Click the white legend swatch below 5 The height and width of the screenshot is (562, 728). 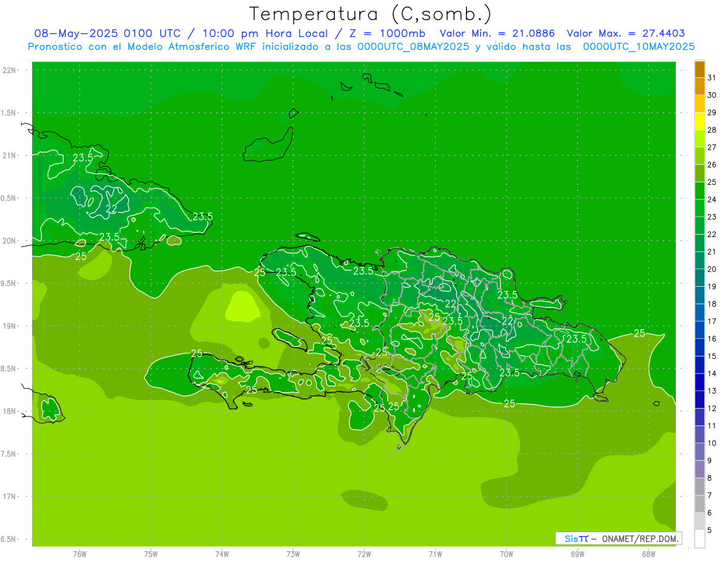click(x=699, y=539)
